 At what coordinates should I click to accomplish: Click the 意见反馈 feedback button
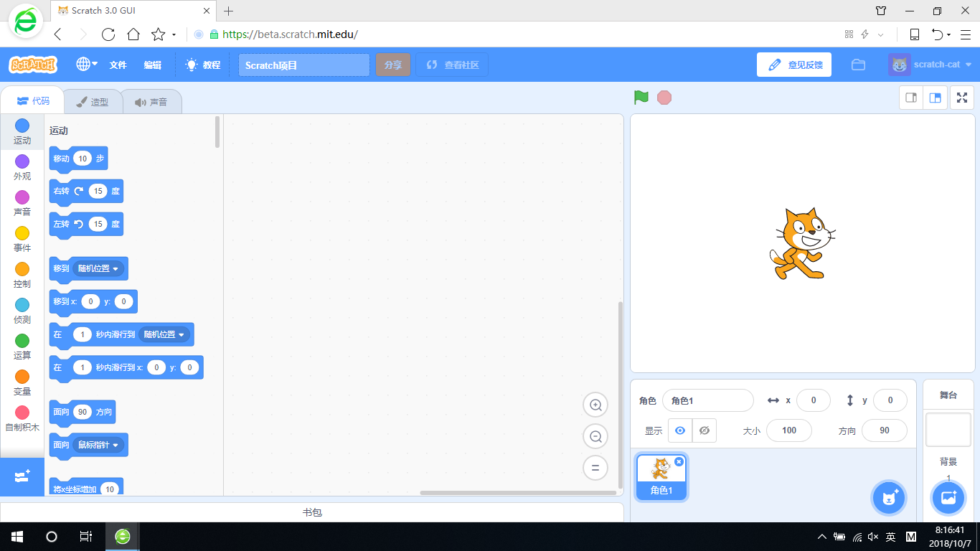tap(793, 64)
